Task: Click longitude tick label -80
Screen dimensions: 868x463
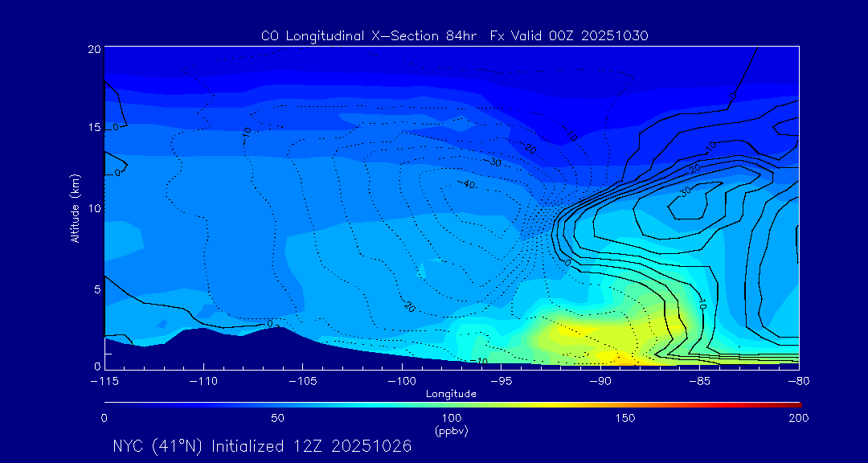Action: [799, 382]
